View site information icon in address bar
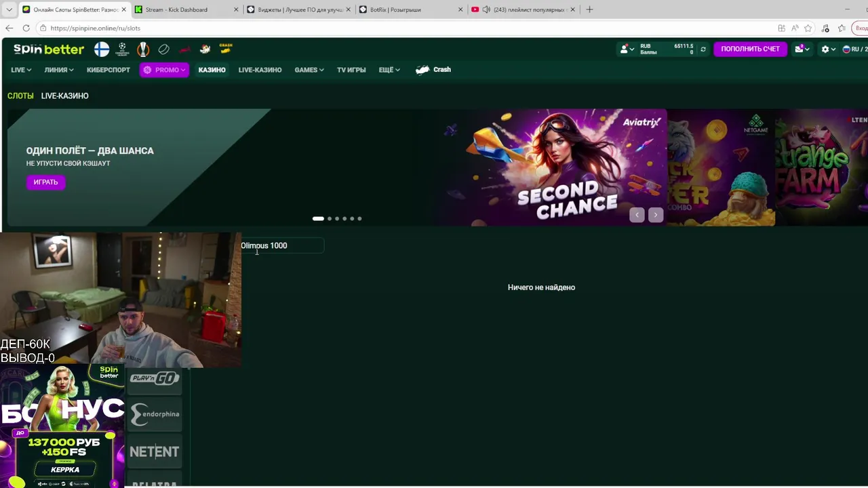The width and height of the screenshot is (868, 488). coord(43,28)
